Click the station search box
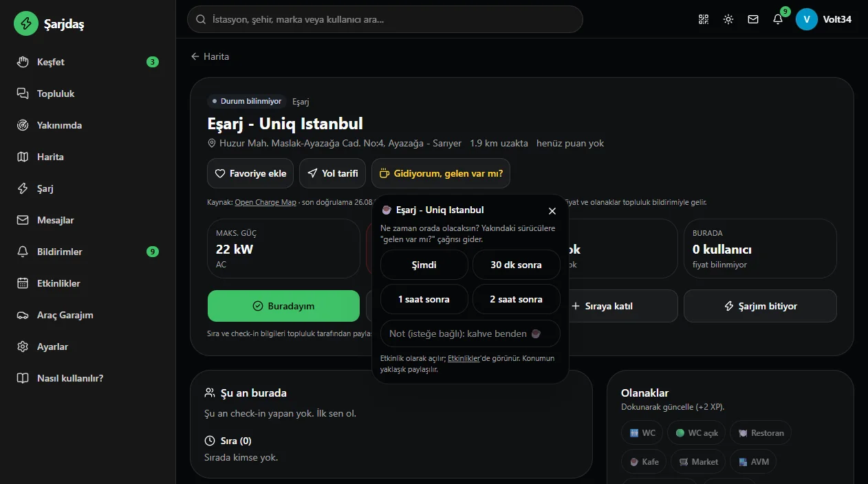The width and height of the screenshot is (868, 484). click(385, 19)
